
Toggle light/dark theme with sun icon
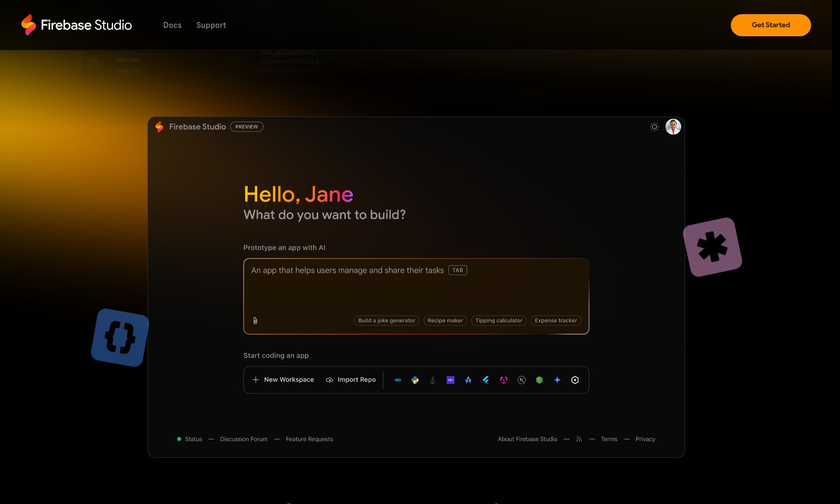coord(654,127)
